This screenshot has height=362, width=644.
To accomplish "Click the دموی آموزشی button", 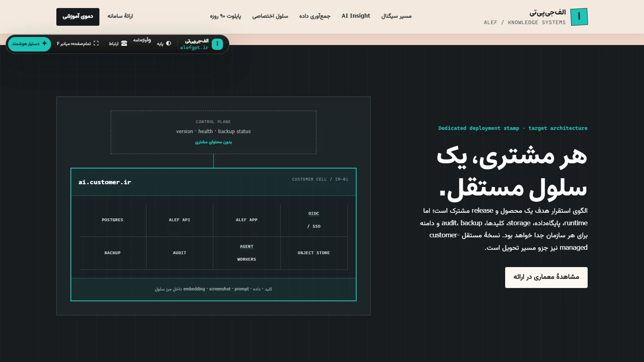I will (x=78, y=16).
